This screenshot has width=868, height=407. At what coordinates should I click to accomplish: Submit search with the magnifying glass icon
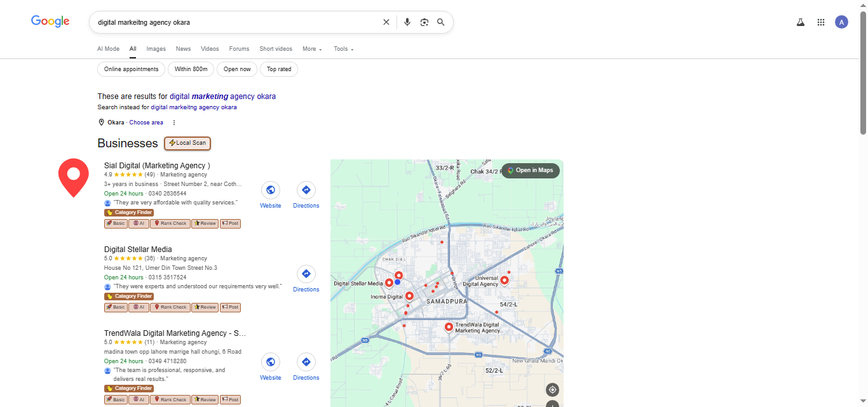coord(441,22)
